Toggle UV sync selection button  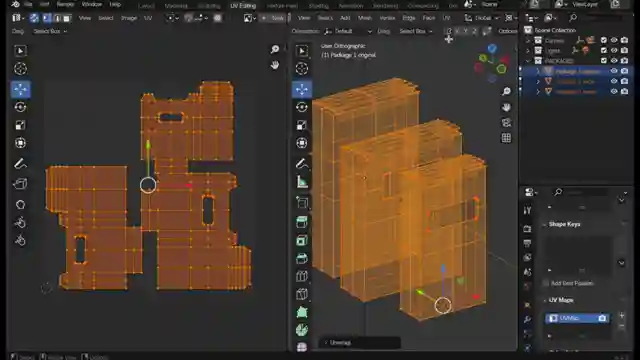point(34,18)
